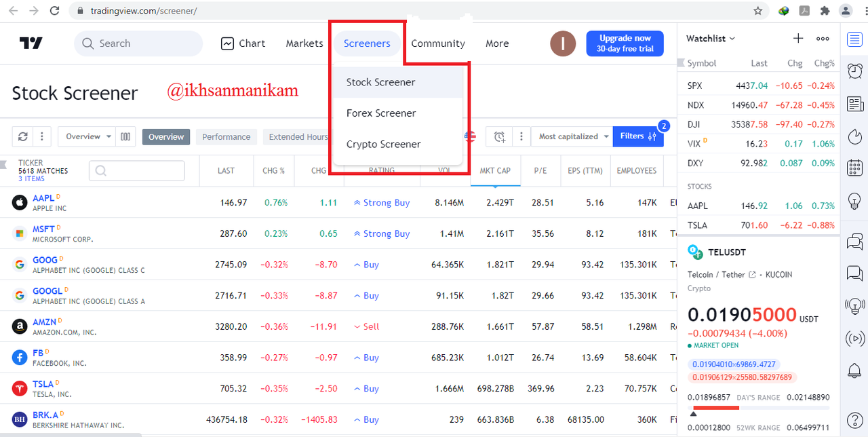
Task: Switch to the Performance tab
Action: pyautogui.click(x=226, y=136)
